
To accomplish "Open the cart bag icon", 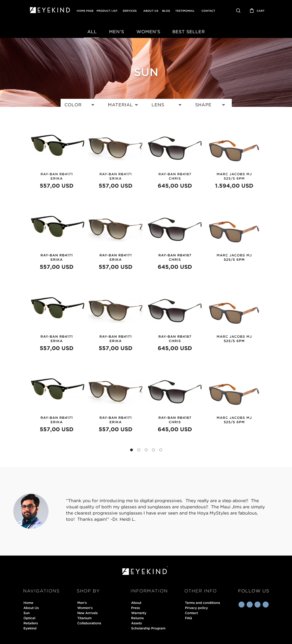I will [x=251, y=11].
